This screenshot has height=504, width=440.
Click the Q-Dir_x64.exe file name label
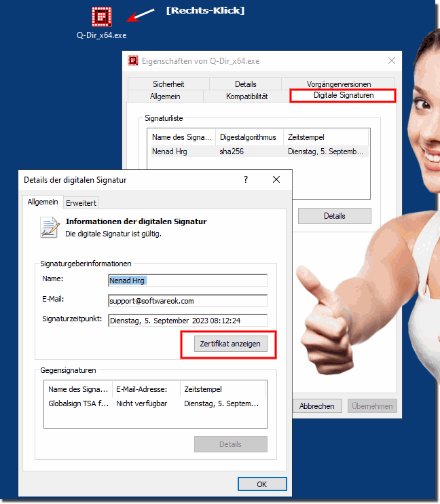click(102, 35)
